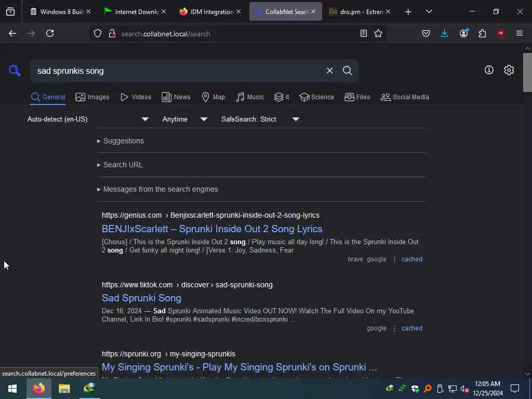Open cached link for TikTok result

[x=412, y=328]
